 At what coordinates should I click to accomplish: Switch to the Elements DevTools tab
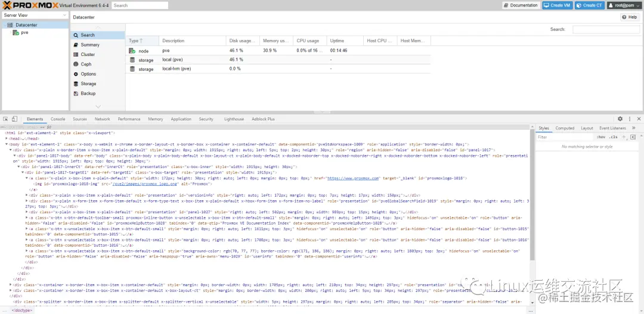pos(35,119)
